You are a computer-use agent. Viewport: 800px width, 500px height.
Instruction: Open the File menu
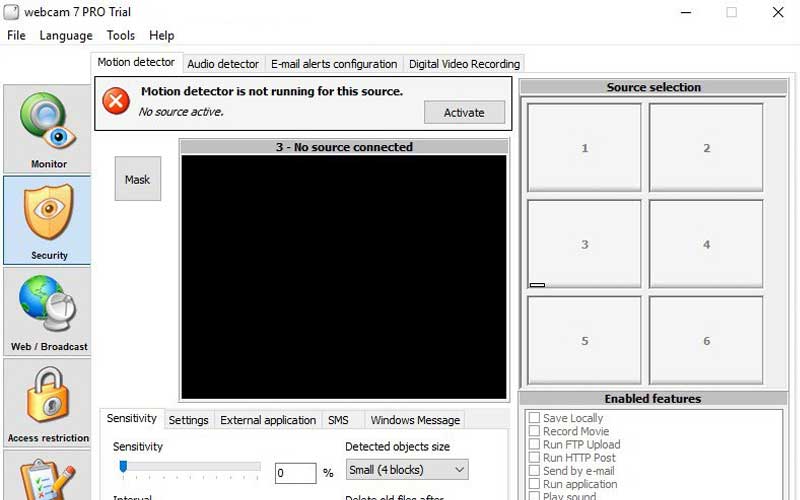tap(16, 35)
